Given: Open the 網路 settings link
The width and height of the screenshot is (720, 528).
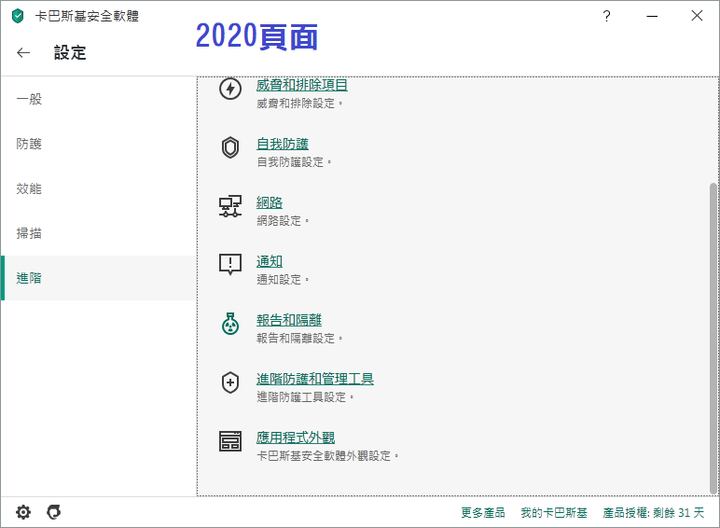Looking at the screenshot, I should click(x=270, y=202).
